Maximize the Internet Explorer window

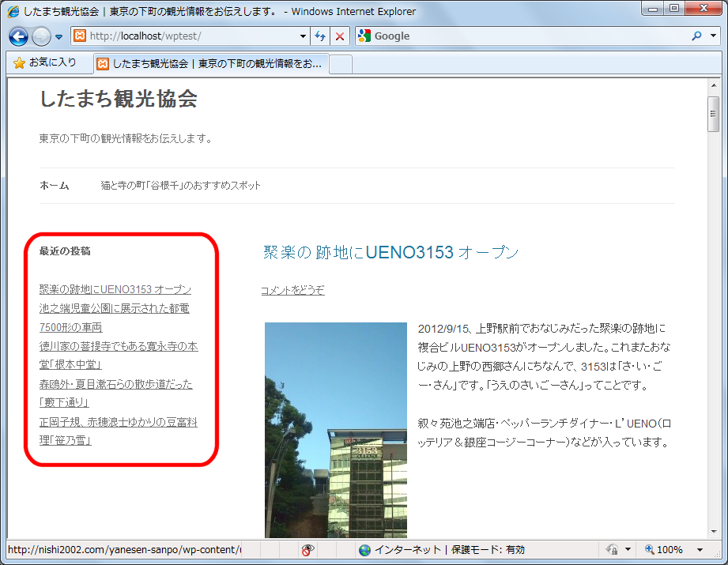(674, 9)
